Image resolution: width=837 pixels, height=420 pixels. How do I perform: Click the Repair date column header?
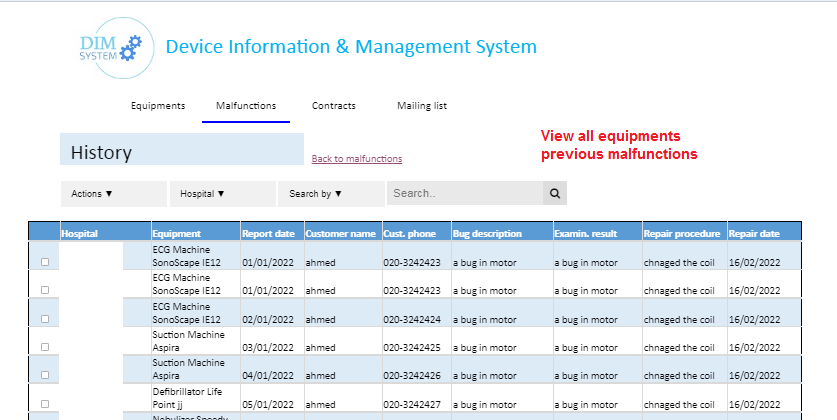pyautogui.click(x=754, y=234)
